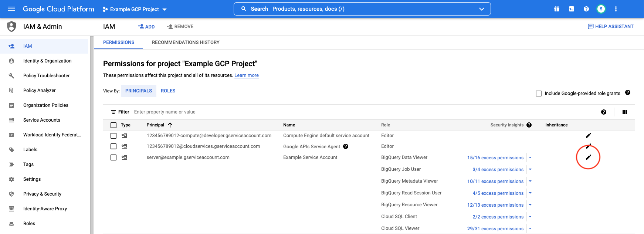Click the Service Accounts icon in sidebar
Viewport: 644px width, 234px height.
(11, 120)
